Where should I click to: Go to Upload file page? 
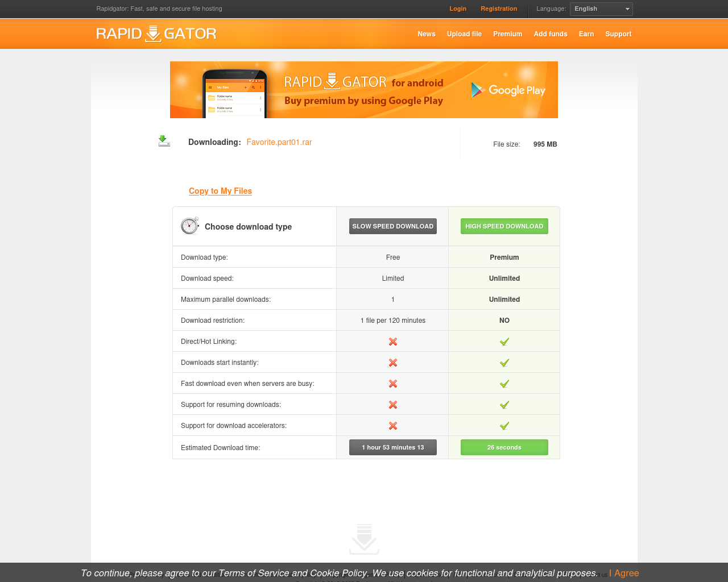click(464, 34)
